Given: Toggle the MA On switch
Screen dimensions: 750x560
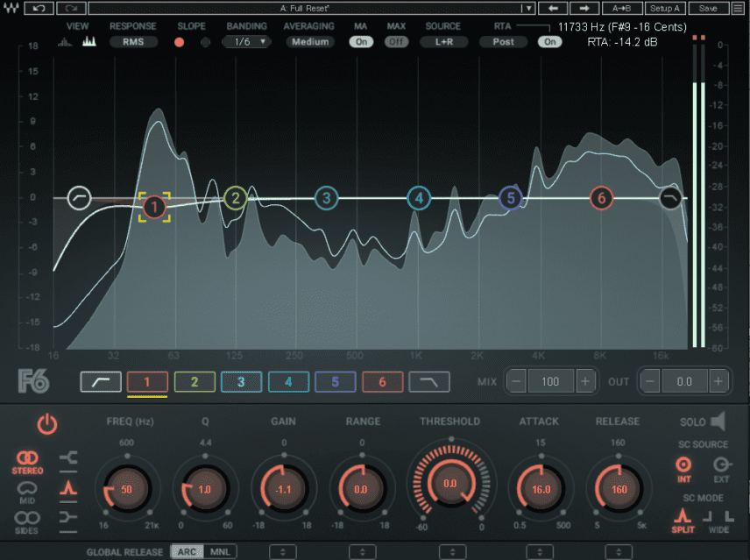Looking at the screenshot, I should coord(361,42).
